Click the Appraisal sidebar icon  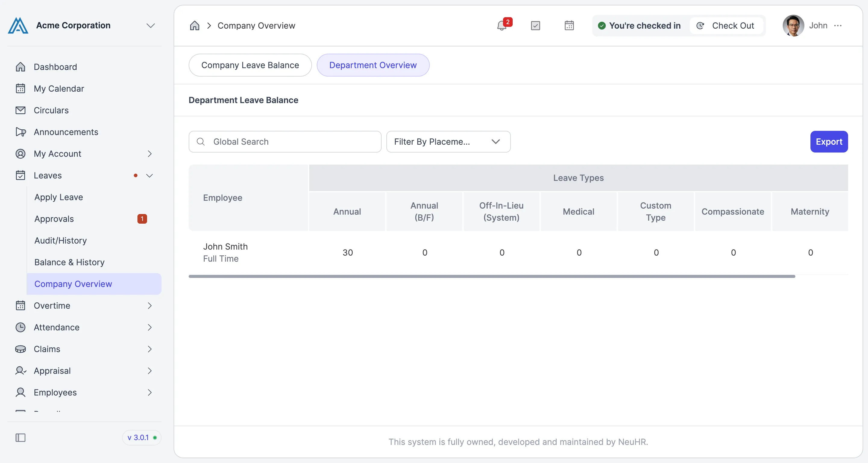[x=20, y=371]
